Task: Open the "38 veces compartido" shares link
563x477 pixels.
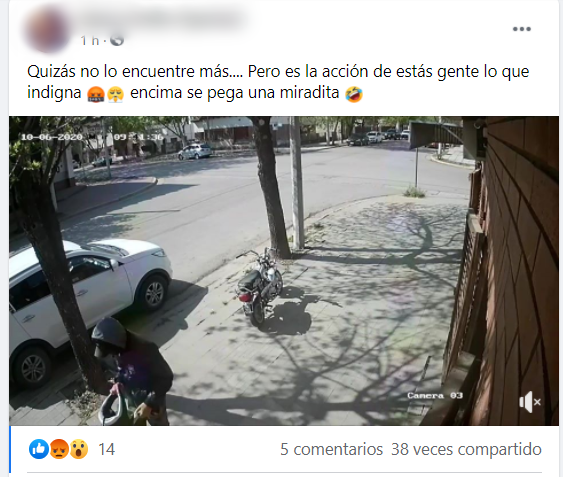Action: pyautogui.click(x=466, y=449)
